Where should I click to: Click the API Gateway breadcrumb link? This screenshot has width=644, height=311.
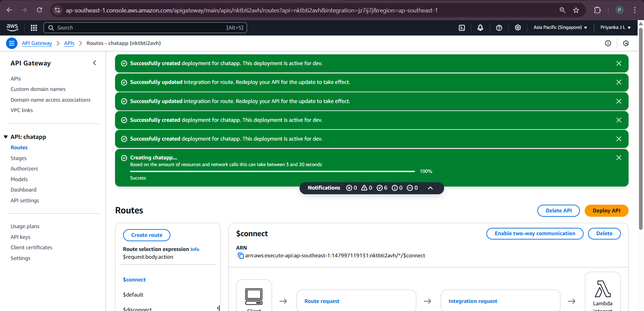[x=37, y=43]
